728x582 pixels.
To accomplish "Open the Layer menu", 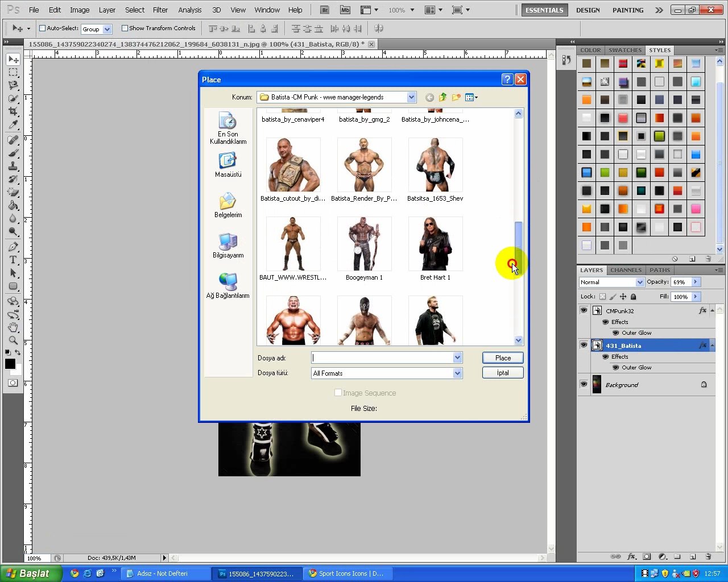I will (x=107, y=10).
